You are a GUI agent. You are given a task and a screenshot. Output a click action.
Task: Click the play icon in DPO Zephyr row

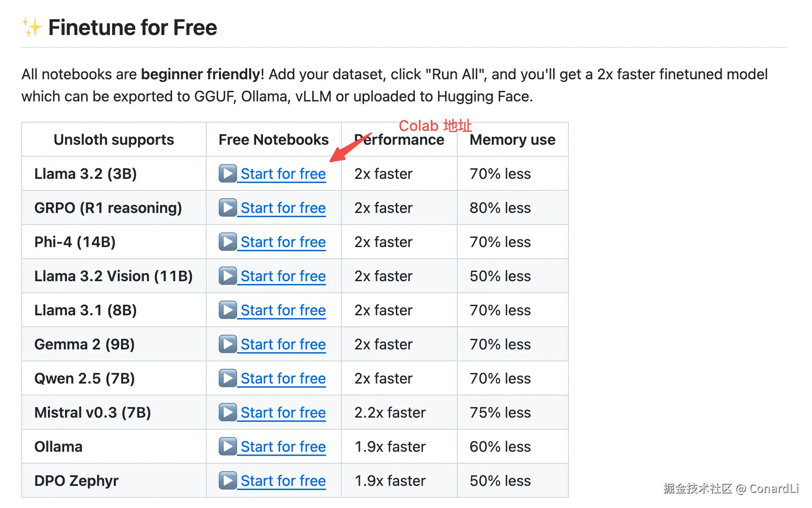(227, 481)
